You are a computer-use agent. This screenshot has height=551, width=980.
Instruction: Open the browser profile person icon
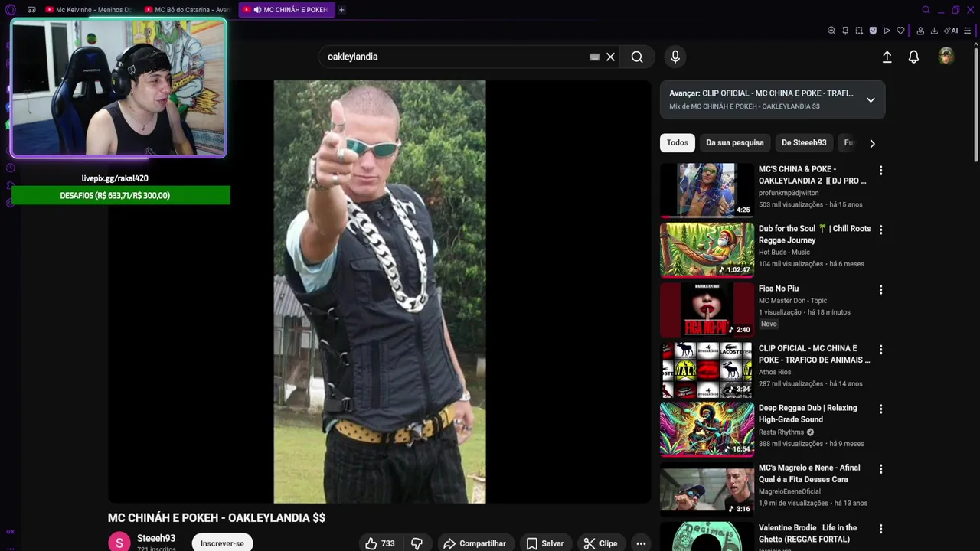pyautogui.click(x=920, y=31)
